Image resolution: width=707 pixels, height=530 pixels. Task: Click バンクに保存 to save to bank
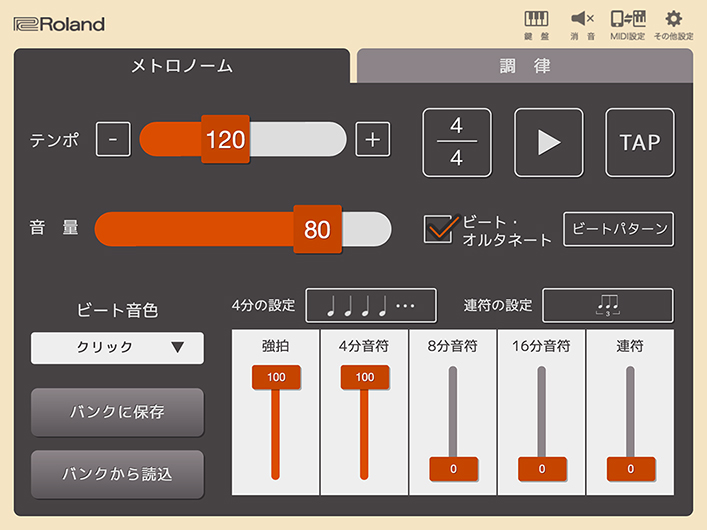[117, 412]
